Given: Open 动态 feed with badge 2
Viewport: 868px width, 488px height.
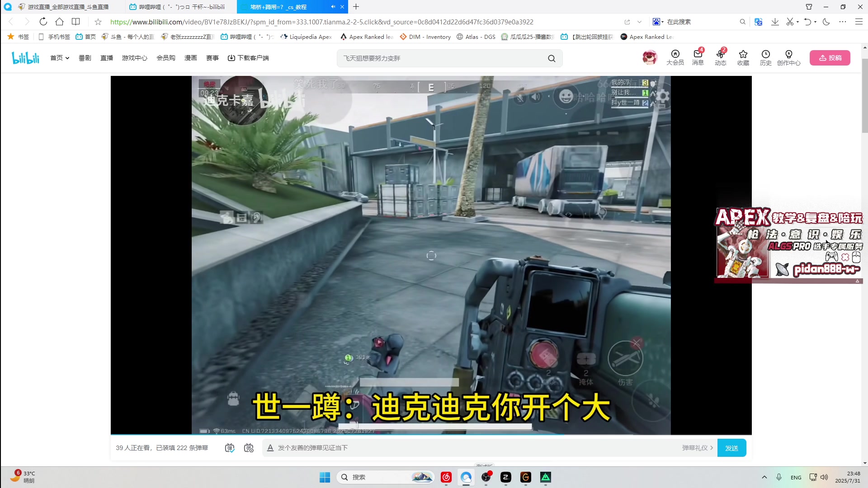Looking at the screenshot, I should [721, 57].
